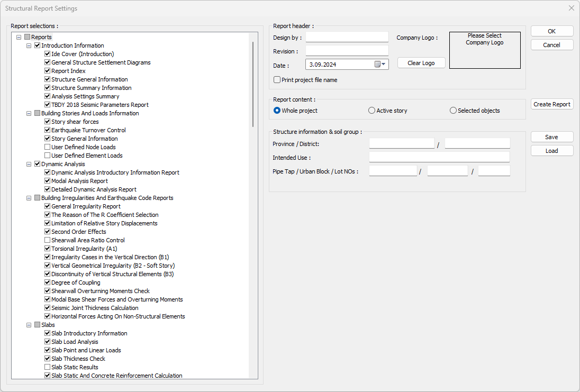Click the Design by text field

pyautogui.click(x=347, y=37)
